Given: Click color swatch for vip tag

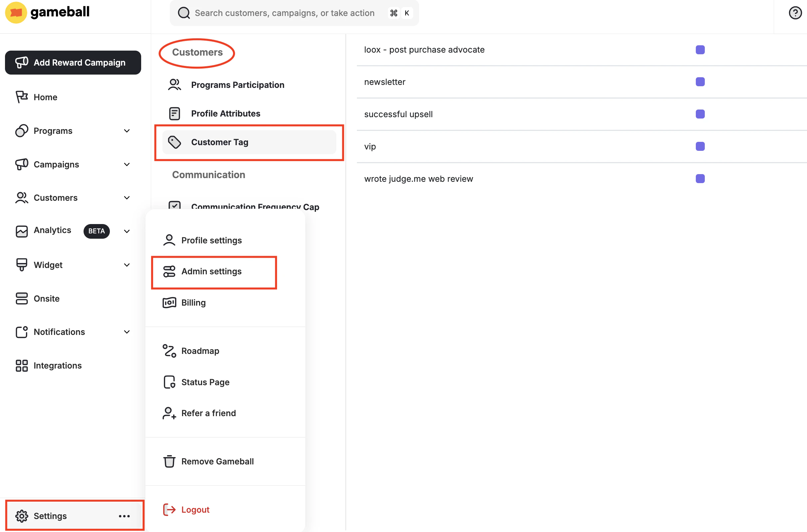Looking at the screenshot, I should coord(700,146).
